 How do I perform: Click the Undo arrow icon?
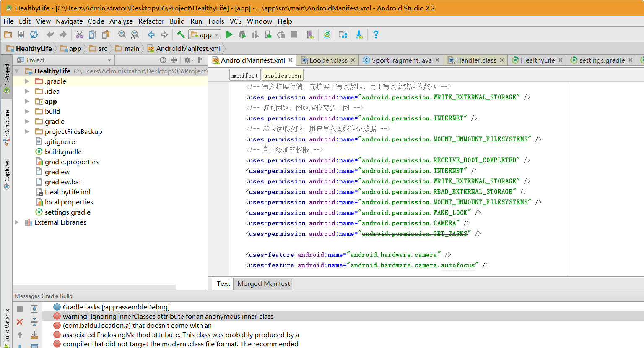[50, 34]
